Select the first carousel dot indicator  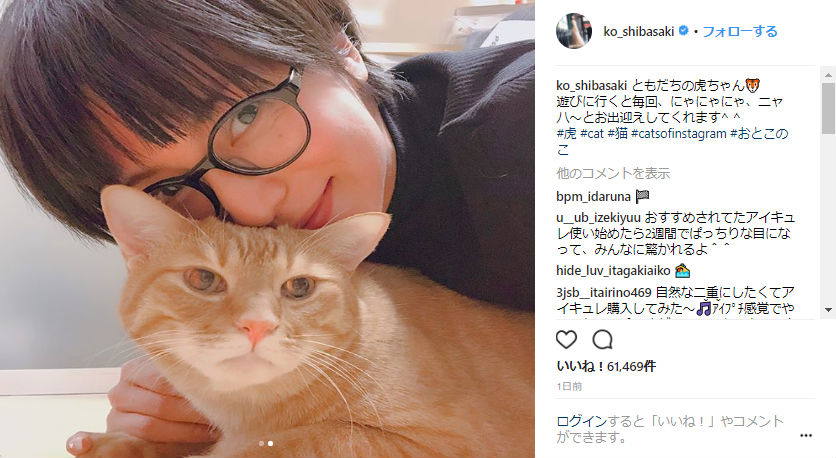pos(261,443)
